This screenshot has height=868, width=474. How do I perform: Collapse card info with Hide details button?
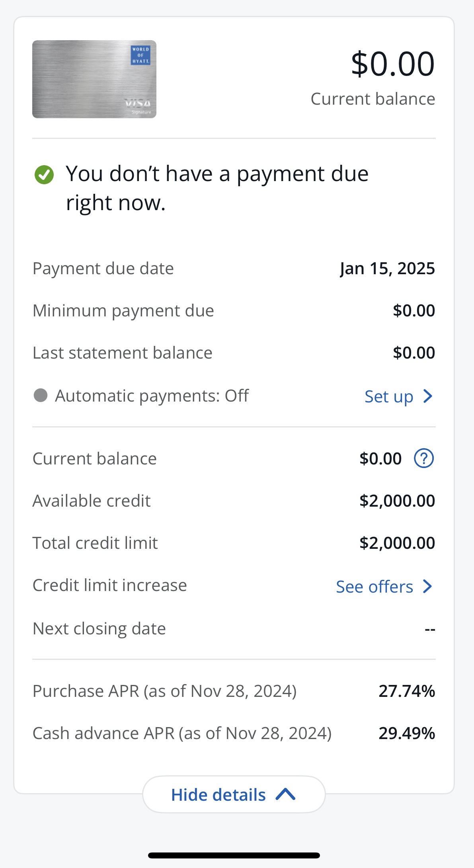[234, 794]
